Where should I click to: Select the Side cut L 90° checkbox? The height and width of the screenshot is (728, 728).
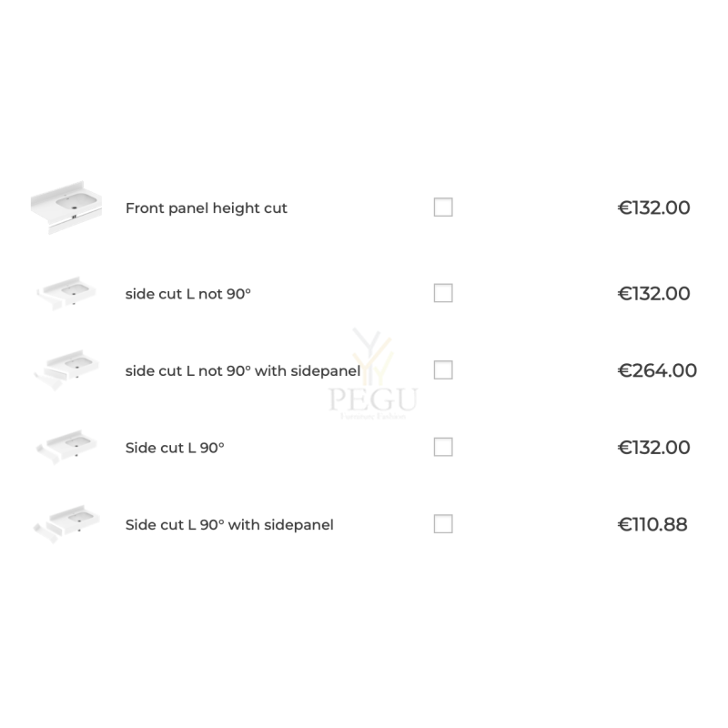click(443, 447)
